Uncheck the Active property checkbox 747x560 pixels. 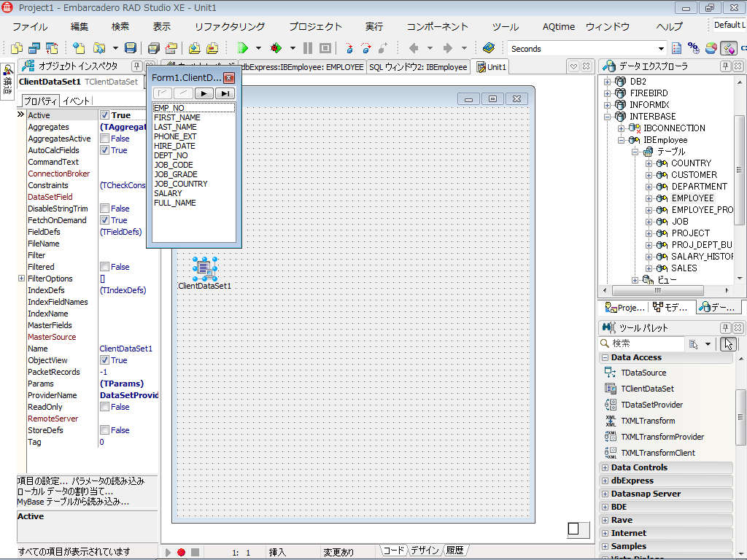click(x=105, y=115)
